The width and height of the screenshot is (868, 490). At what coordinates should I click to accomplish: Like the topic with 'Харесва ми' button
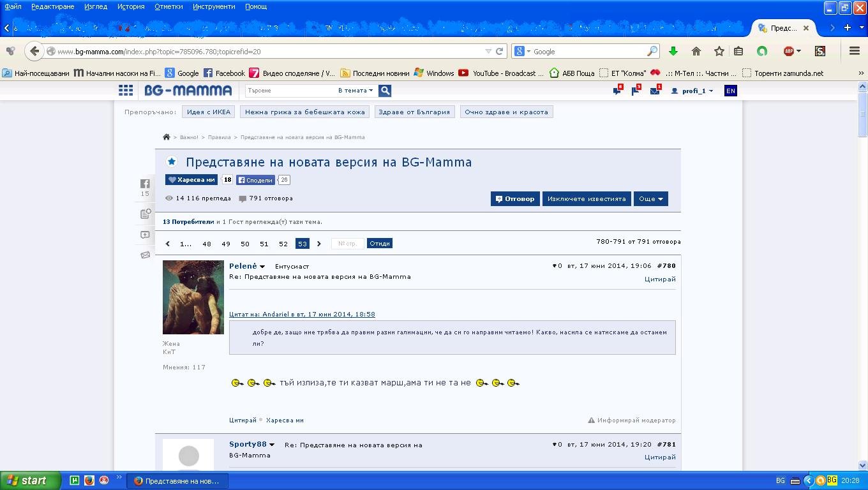point(191,180)
